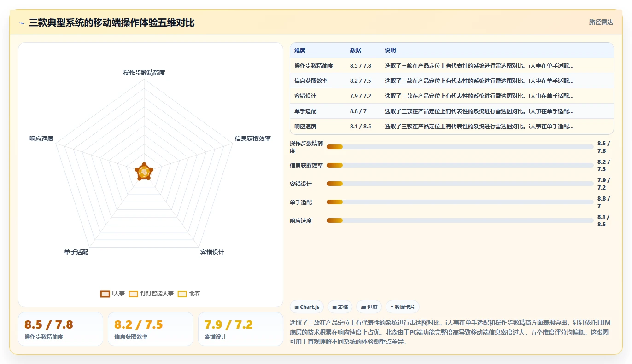Viewport: 632px width, 364px height.
Task: Click the 信息获取效率 label on radar chart
Action: [x=253, y=139]
